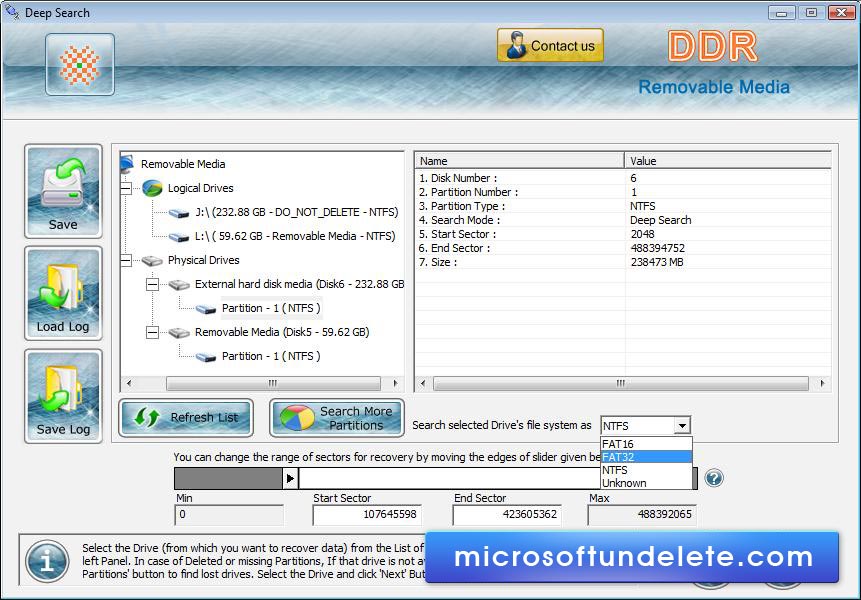Click the Disk5 Partition - 1 icon
The width and height of the screenshot is (861, 600).
tap(206, 357)
